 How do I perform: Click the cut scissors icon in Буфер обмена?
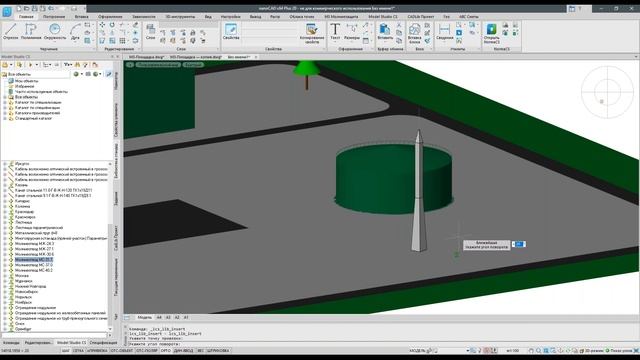click(399, 25)
